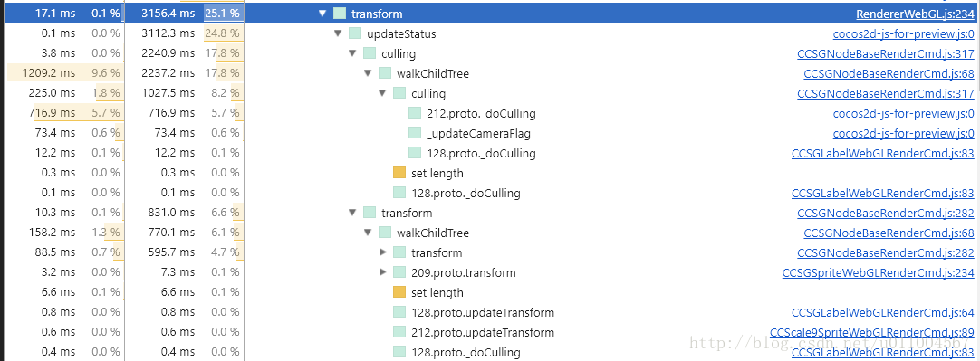Click the green icon beside _updateCameraFlag

click(415, 133)
